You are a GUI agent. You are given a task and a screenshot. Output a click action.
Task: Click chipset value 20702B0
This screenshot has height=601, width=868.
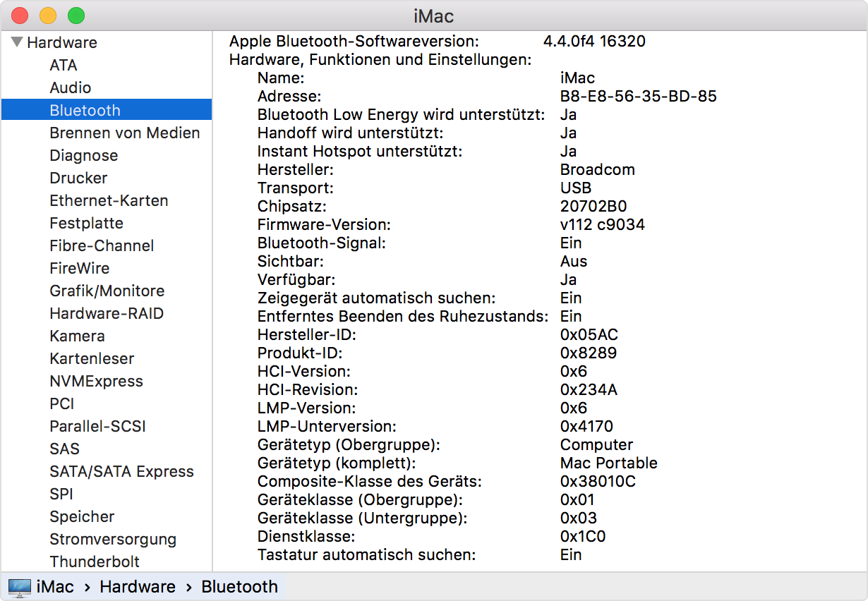coord(593,206)
